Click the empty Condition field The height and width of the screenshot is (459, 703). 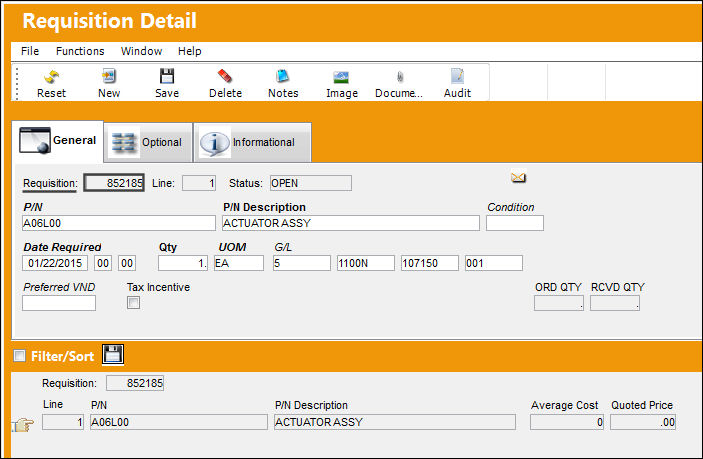click(x=515, y=223)
